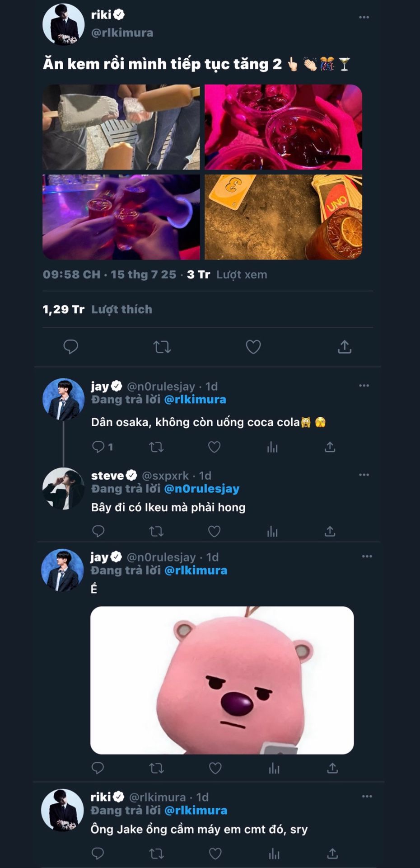Reply to riki's Jake comment
This screenshot has width=420, height=868.
(98, 854)
